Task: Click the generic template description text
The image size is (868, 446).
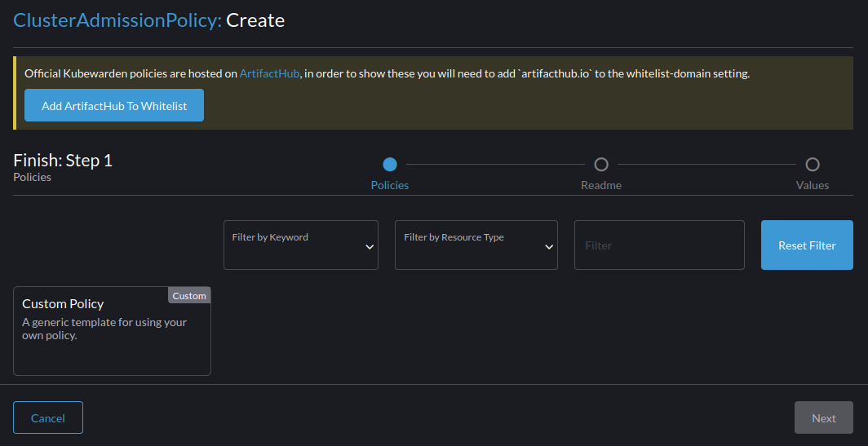Action: click(x=104, y=329)
